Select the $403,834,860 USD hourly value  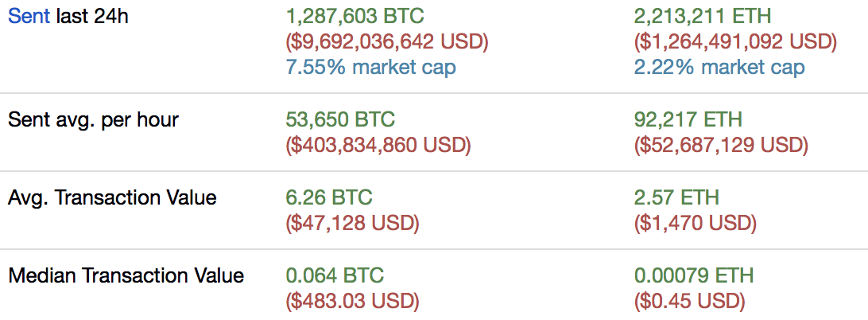(x=378, y=146)
